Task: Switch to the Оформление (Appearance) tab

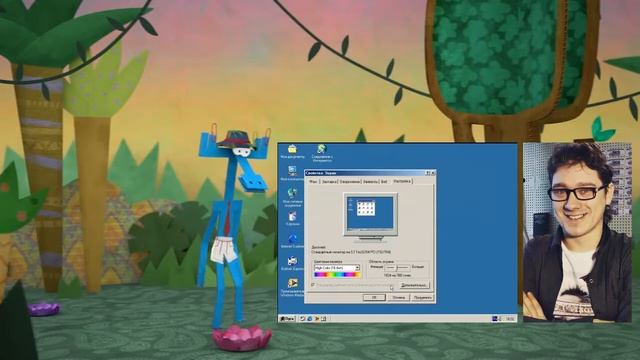Action: (349, 182)
